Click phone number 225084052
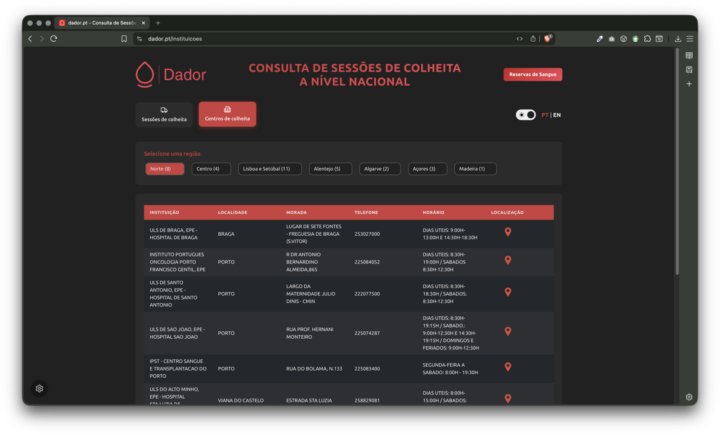Viewport: 720px width, 435px height. coord(367,262)
